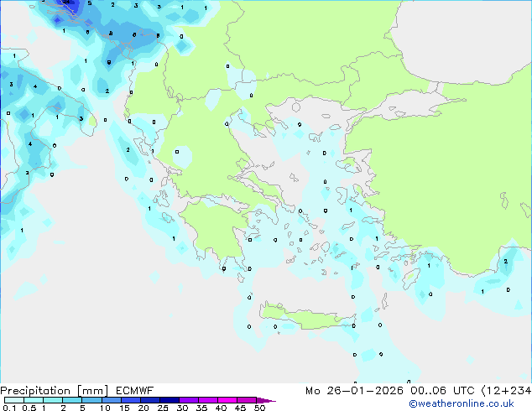Click the '30' legend scale label

[x=182, y=408]
